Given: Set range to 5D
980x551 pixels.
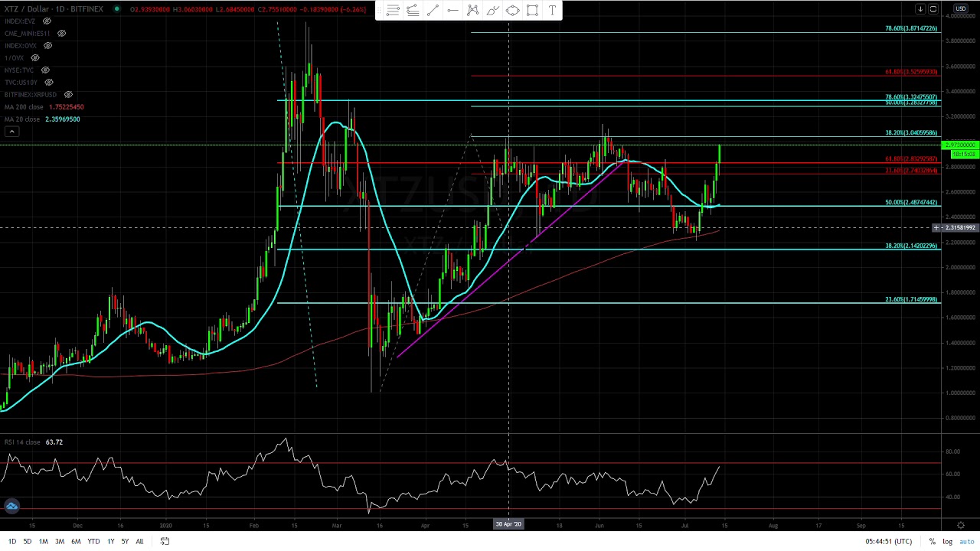Looking at the screenshot, I should point(27,541).
